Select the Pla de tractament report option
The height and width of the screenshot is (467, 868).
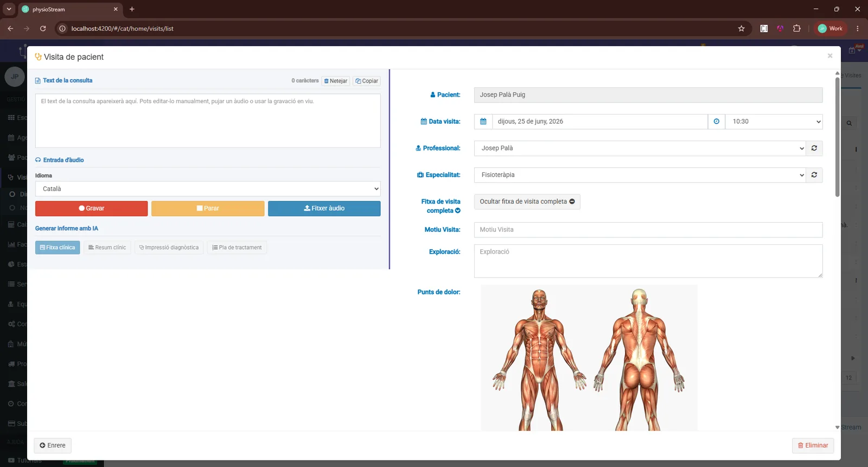(237, 248)
